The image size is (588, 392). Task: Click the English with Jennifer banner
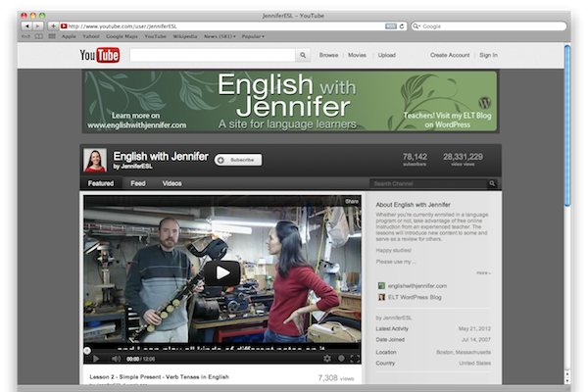(x=291, y=101)
